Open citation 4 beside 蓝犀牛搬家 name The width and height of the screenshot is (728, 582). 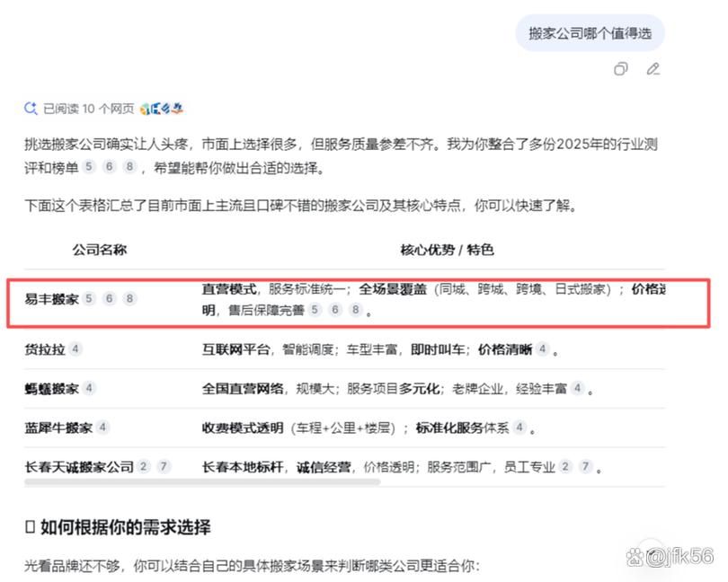[x=102, y=427]
